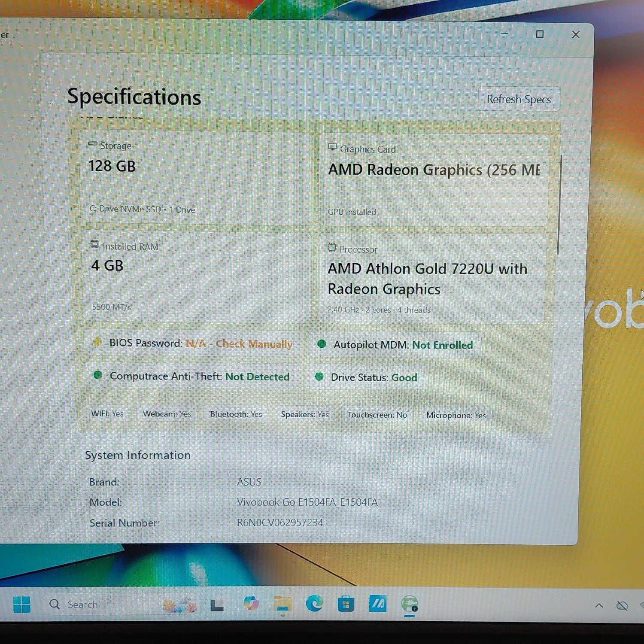Click the GPU installed label
Viewport: 644px width, 644px height.
(x=352, y=212)
